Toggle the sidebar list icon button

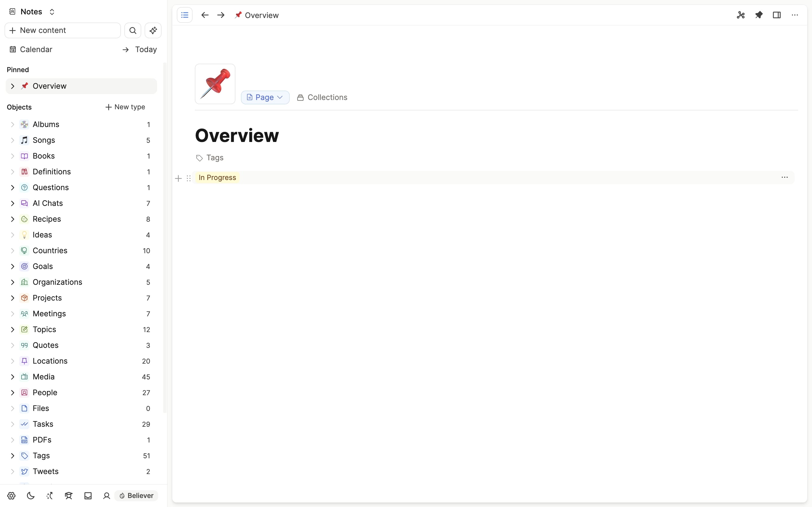185,15
